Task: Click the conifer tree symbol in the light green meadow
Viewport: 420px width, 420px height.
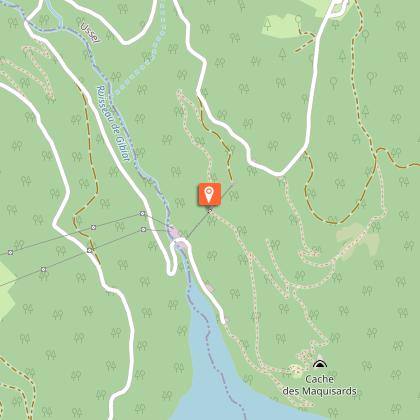Action: pyautogui.click(x=268, y=24)
